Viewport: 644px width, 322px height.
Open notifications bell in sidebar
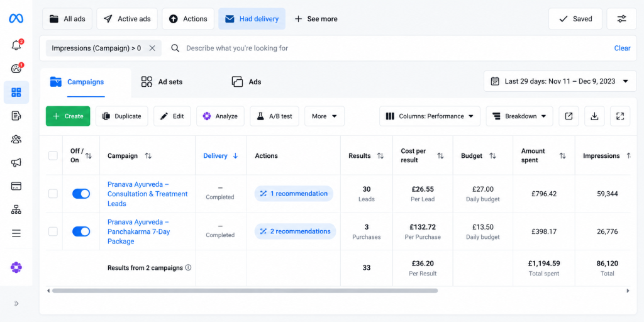pyautogui.click(x=16, y=45)
